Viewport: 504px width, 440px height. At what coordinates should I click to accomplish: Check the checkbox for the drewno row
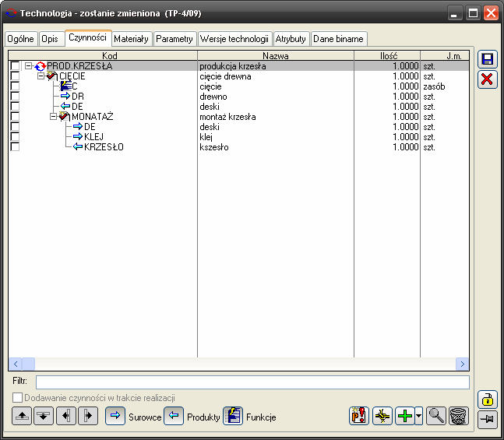pyautogui.click(x=15, y=96)
